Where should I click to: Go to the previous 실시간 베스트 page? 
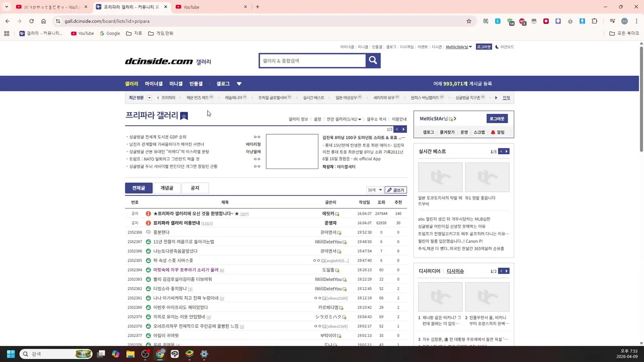pyautogui.click(x=501, y=151)
